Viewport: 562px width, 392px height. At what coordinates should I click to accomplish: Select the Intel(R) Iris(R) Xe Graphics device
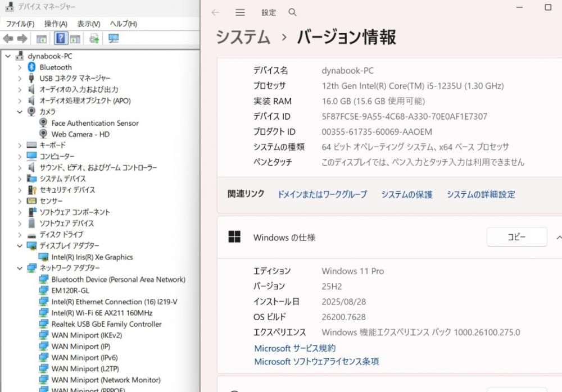coord(92,257)
